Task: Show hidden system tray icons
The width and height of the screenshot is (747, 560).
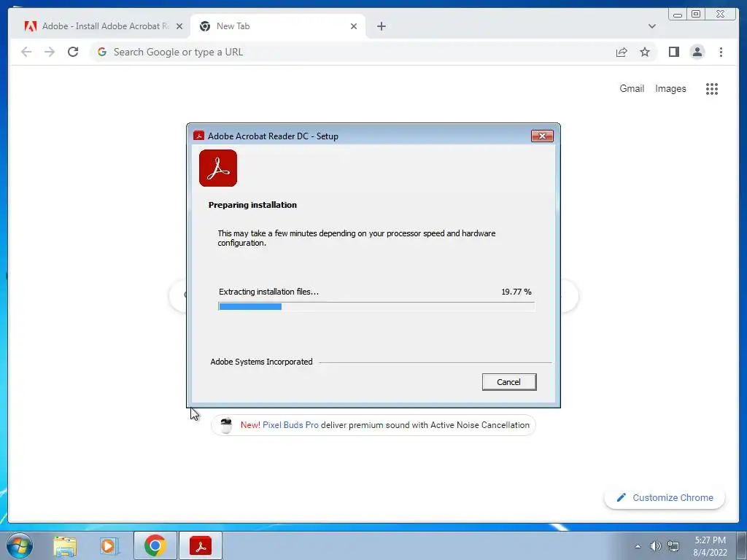Action: [638, 546]
